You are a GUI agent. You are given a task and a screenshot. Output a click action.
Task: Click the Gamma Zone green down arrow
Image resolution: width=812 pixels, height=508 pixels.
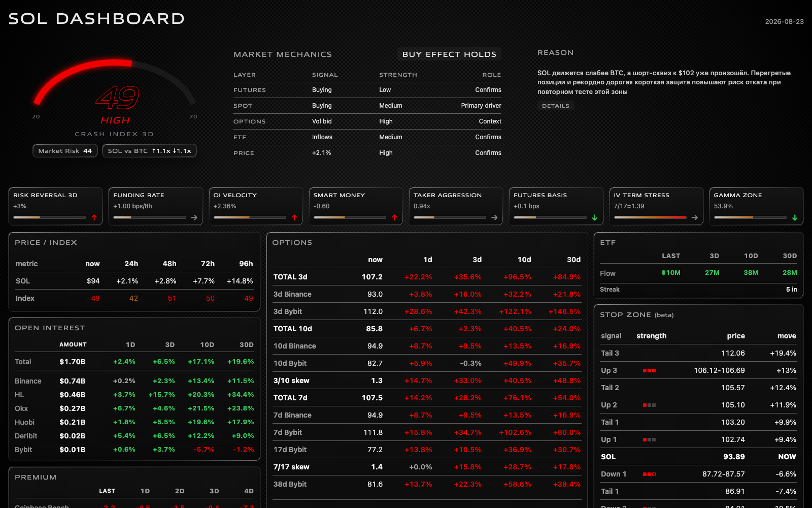(795, 217)
